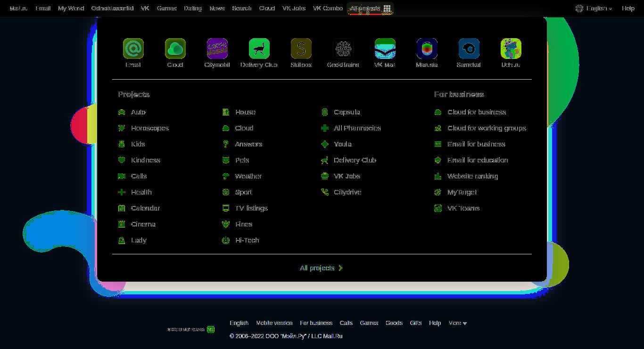644x349 pixels.
Task: Open the Capsula project link
Action: [347, 112]
